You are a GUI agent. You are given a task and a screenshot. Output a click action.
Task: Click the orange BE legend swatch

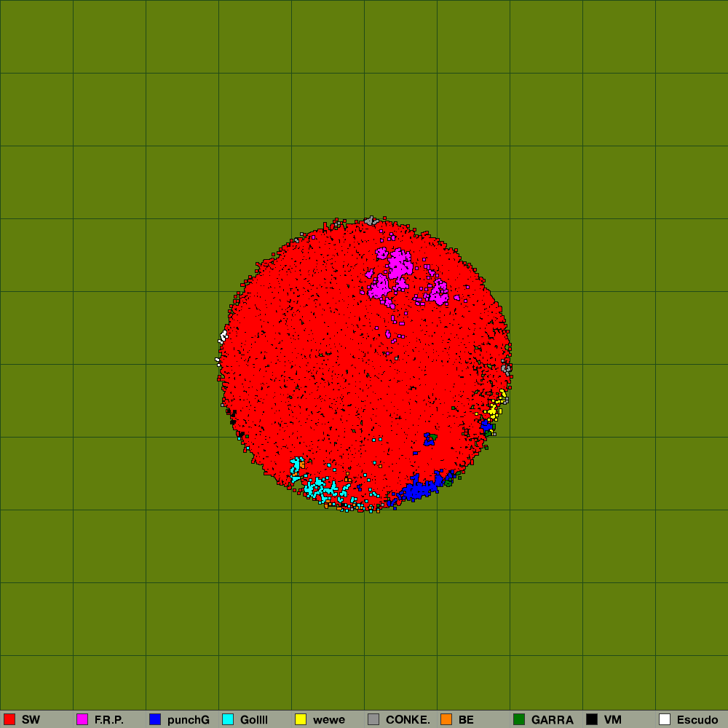446,719
